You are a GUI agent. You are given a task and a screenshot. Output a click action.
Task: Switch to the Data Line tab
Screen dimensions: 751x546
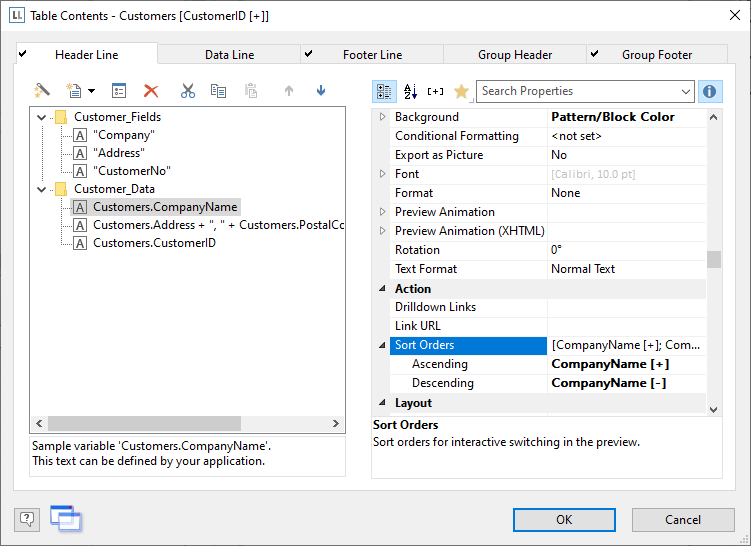tap(229, 55)
